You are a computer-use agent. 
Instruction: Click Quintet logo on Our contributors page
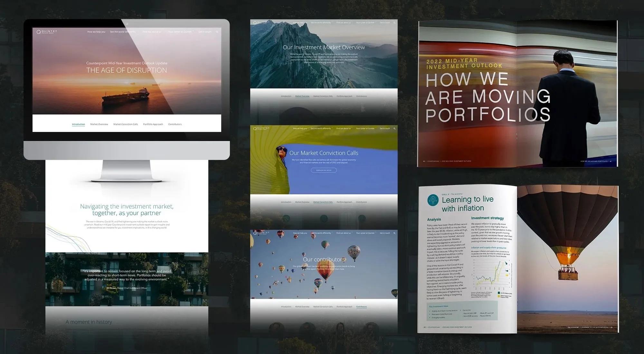point(261,233)
